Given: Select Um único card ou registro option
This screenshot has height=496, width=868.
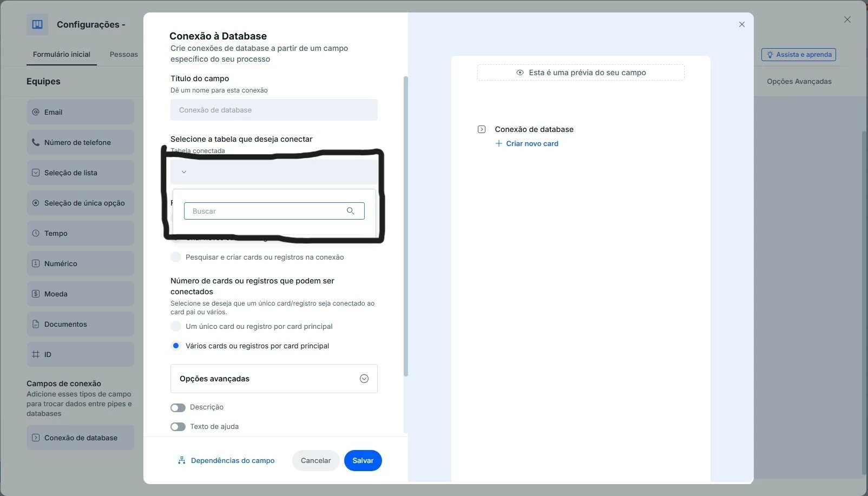Looking at the screenshot, I should point(176,326).
